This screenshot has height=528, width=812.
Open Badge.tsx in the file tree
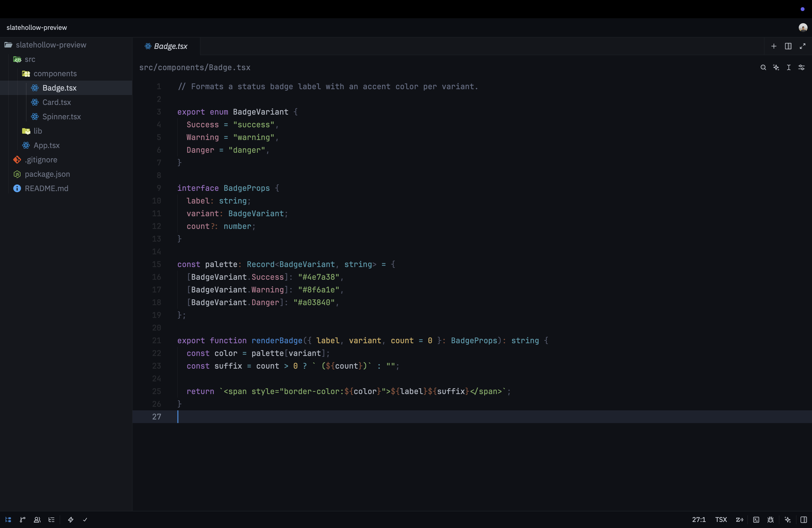(66, 88)
